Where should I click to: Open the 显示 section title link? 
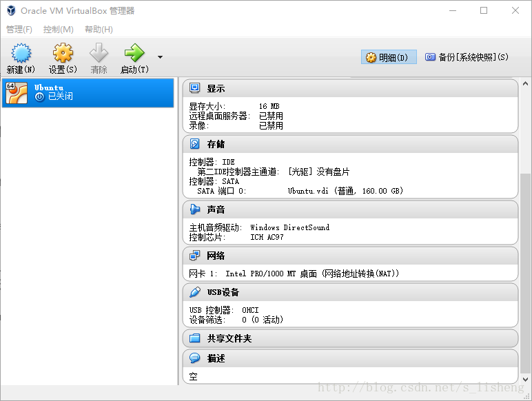(216, 89)
